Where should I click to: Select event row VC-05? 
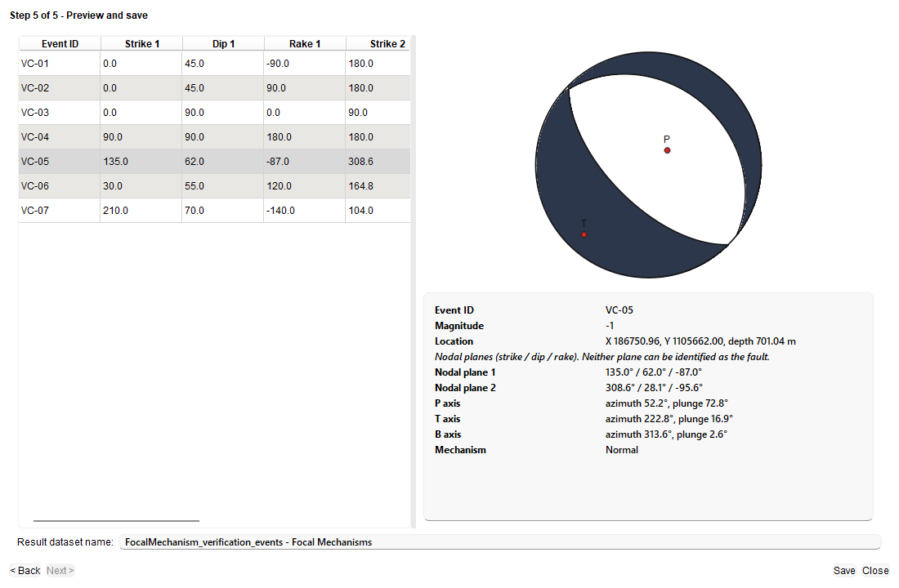[x=214, y=162]
